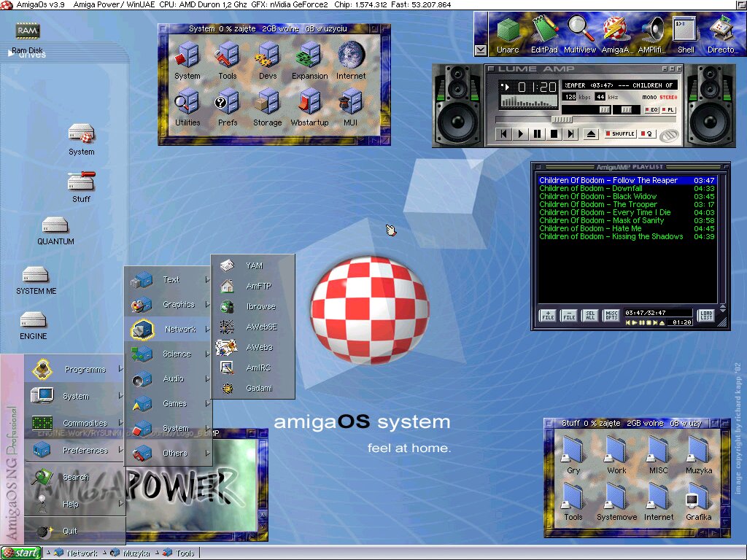747x560 pixels.
Task: Expand the Text program category
Action: [169, 279]
